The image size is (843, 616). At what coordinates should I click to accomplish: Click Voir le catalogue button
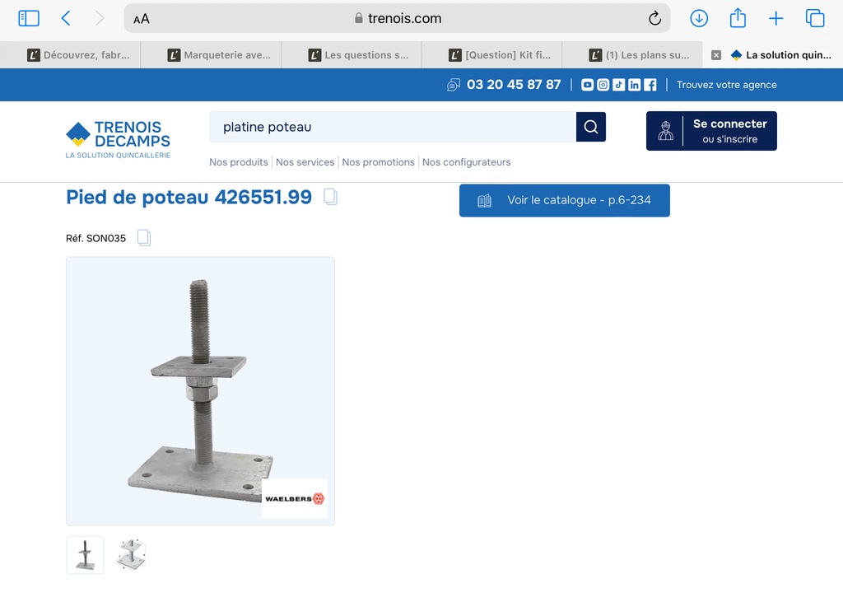(564, 200)
